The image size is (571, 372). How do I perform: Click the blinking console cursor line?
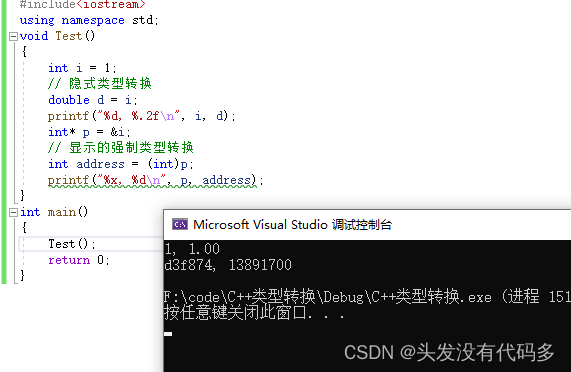coord(168,334)
